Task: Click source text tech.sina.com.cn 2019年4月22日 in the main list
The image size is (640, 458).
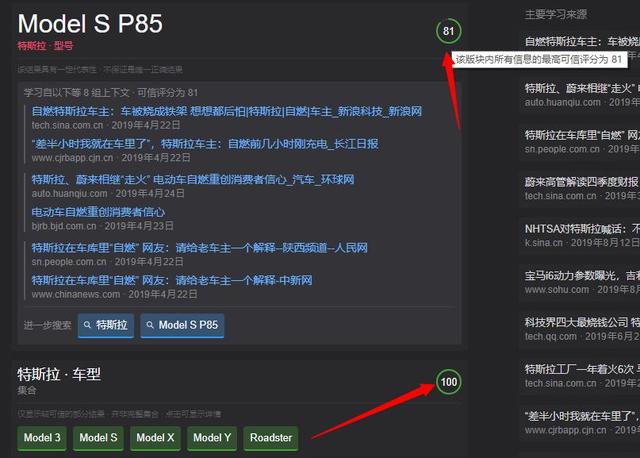Action: (x=106, y=125)
